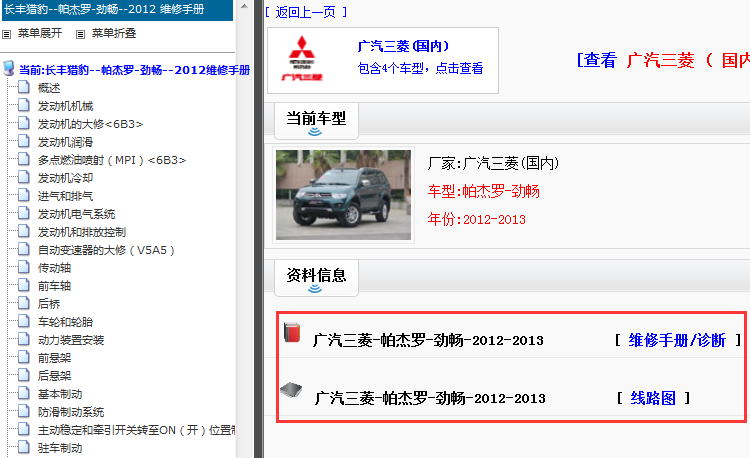750x458 pixels.
Task: Click the 菜单折叠 collapse-menu icon
Action: 80,34
